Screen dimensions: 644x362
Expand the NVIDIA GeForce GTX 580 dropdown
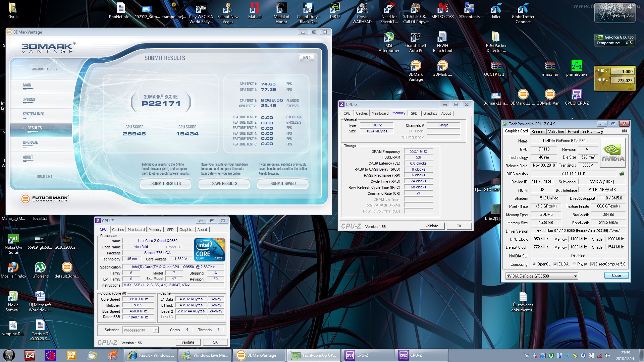[x=575, y=276]
